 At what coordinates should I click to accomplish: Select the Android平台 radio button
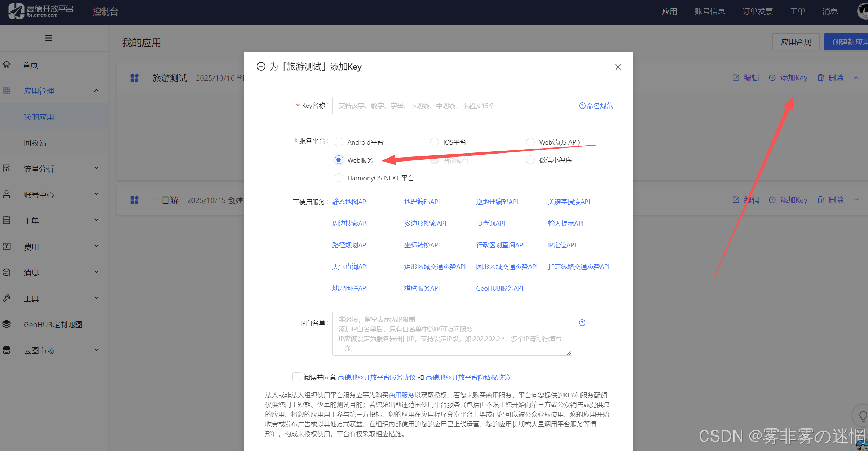339,142
